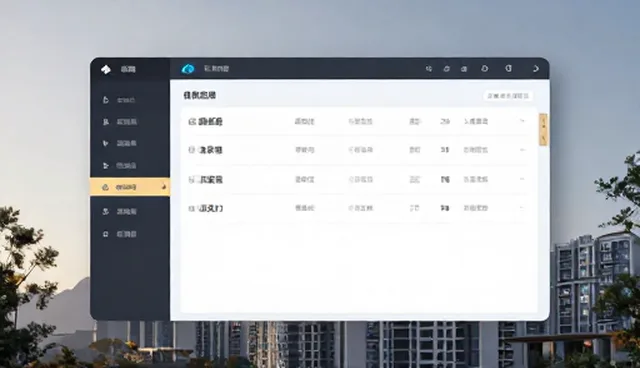Click the header icon just before the chevron arrow
640x368 pixels.
click(x=509, y=68)
